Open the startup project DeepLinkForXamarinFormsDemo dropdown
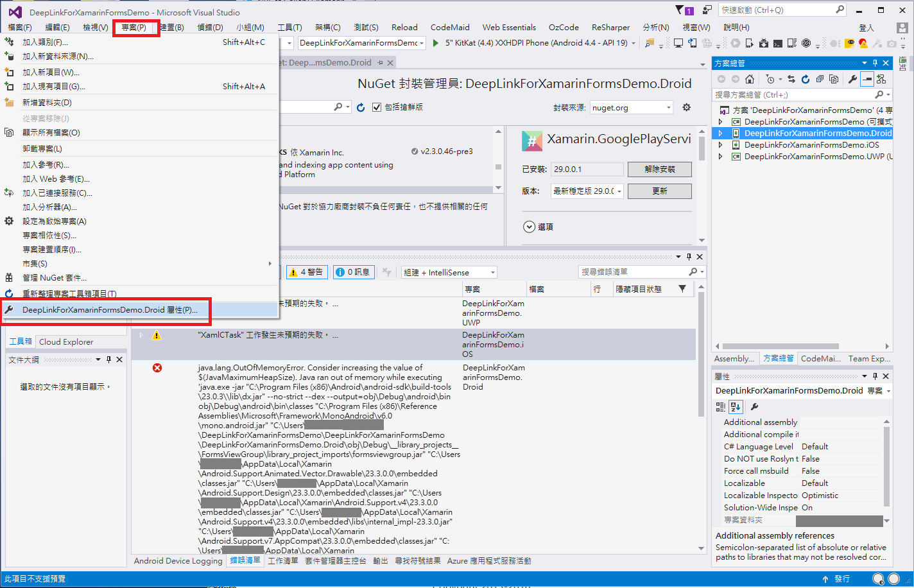 click(361, 43)
